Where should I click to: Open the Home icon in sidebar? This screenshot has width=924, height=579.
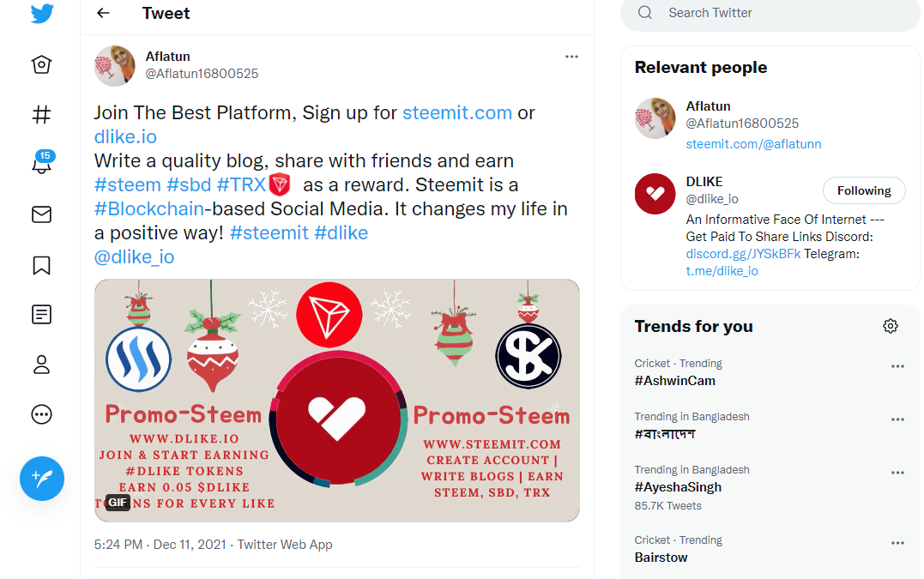click(41, 64)
